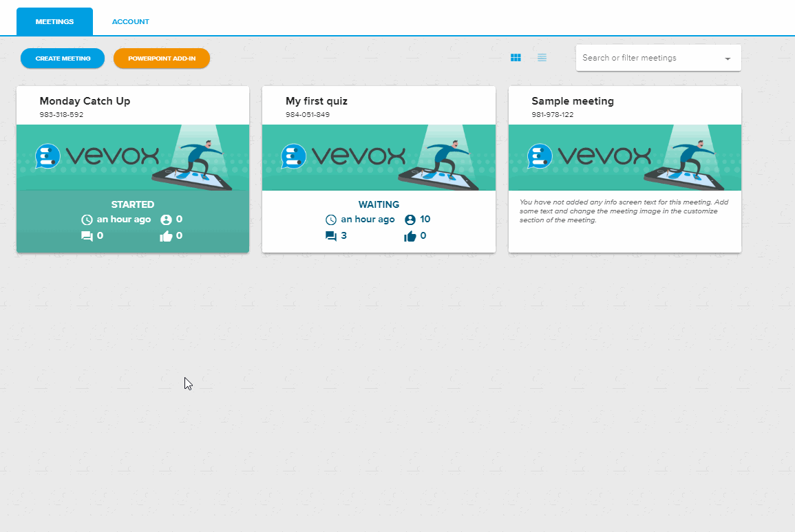Expand the meeting filter dropdown arrow

pos(728,58)
